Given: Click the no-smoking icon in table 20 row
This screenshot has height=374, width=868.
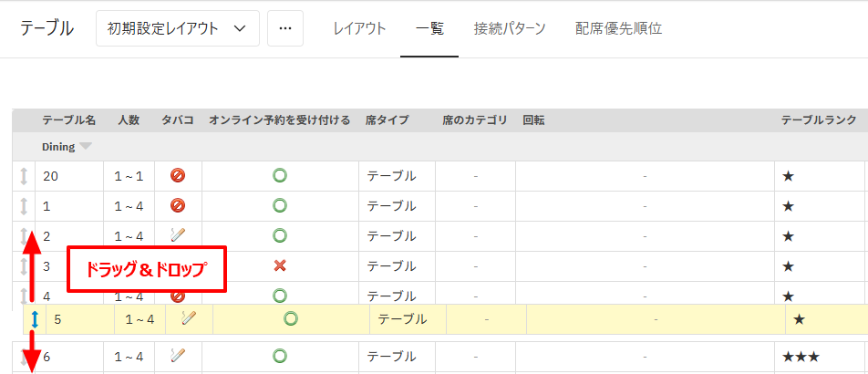Looking at the screenshot, I should click(178, 176).
